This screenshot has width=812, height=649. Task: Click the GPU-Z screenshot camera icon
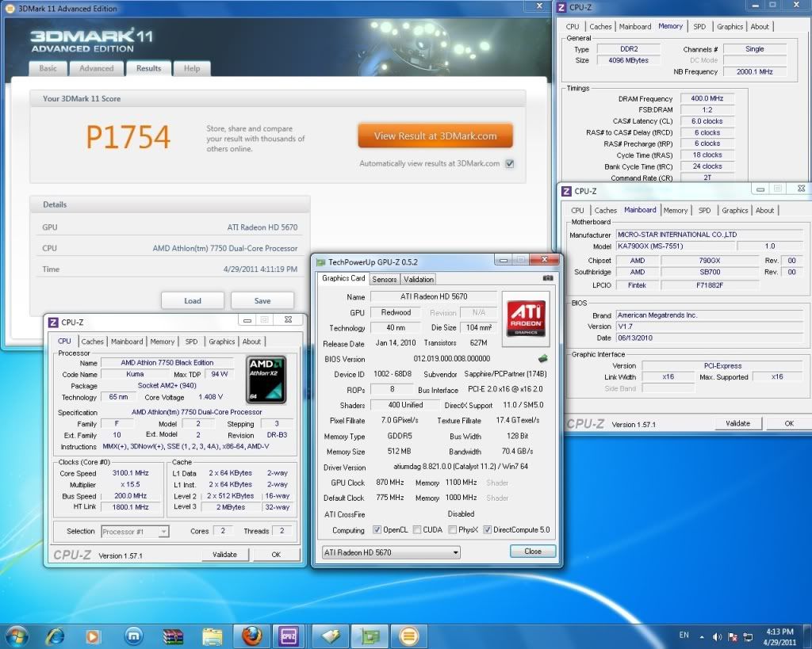(x=547, y=278)
